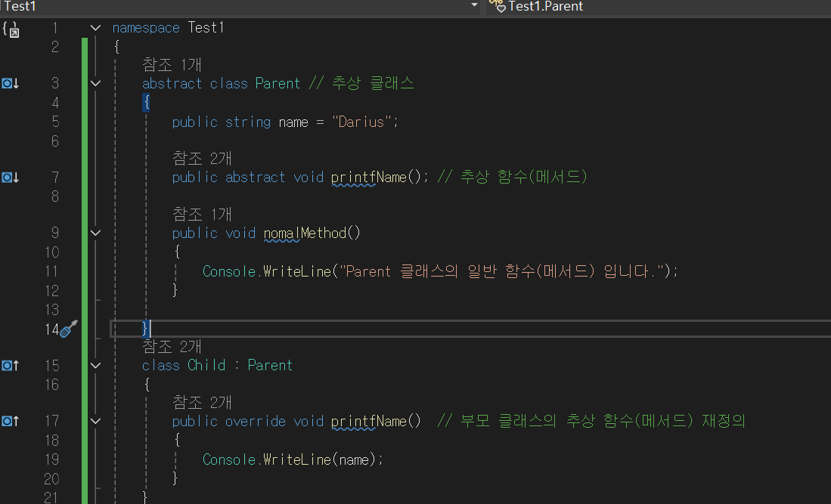Fold the override printfName method
831x504 pixels.
coord(95,421)
